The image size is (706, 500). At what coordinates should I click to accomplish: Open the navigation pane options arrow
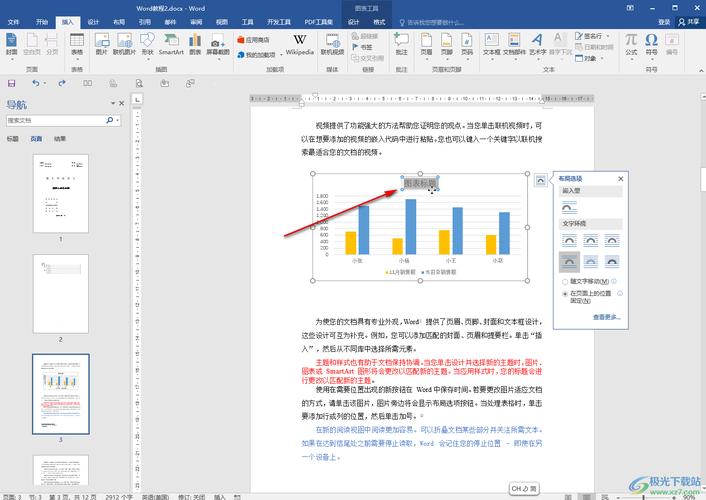coord(113,103)
